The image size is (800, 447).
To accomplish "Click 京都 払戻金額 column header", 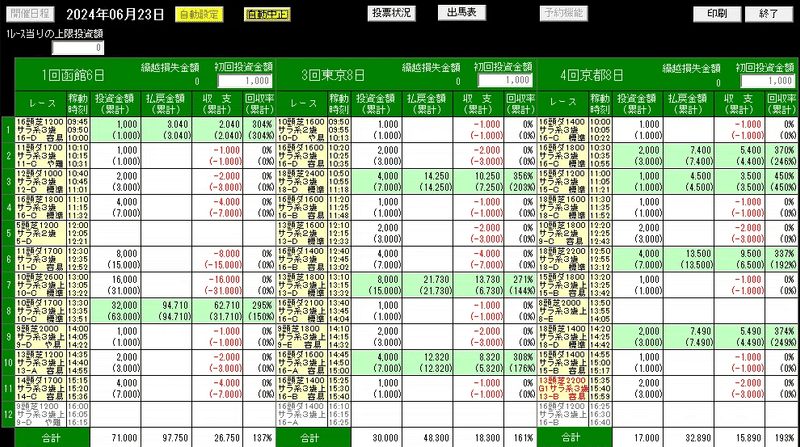I will point(688,104).
